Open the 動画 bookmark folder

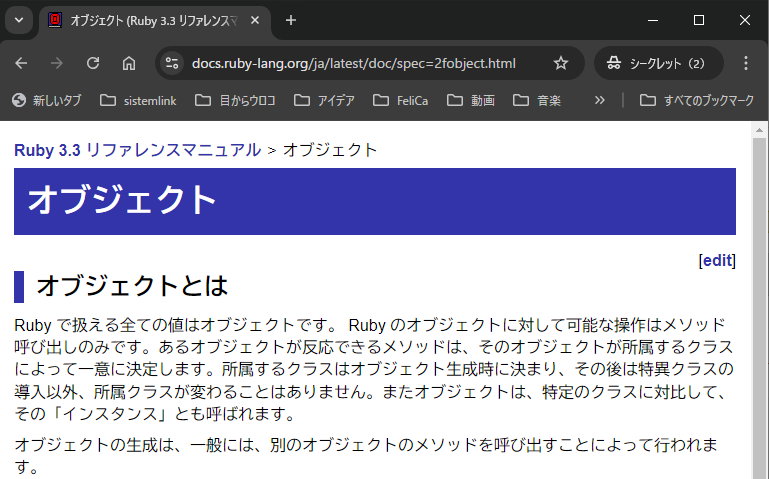[x=471, y=101]
